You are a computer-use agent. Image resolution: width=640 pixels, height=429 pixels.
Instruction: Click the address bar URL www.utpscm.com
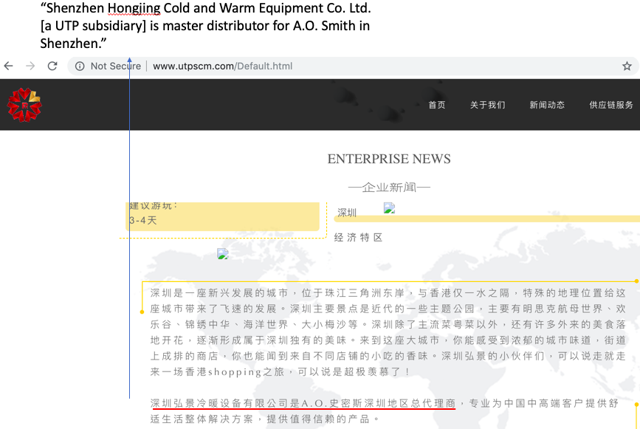pos(222,66)
